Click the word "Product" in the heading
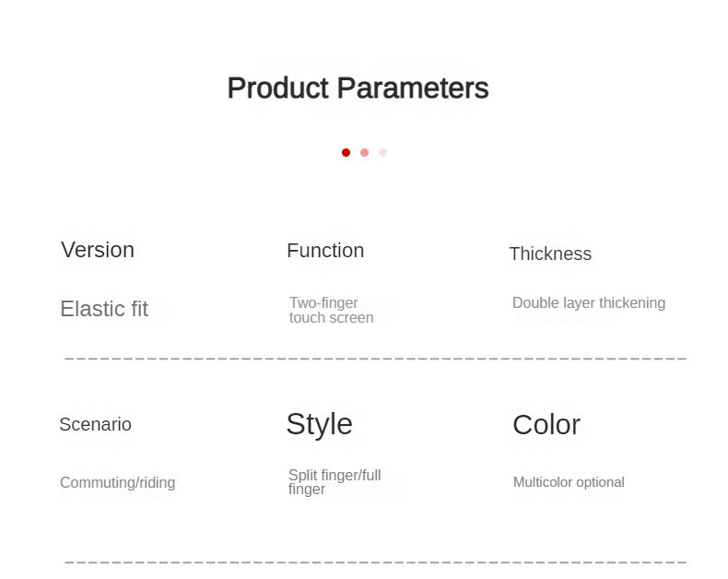The width and height of the screenshot is (728, 579). (277, 89)
